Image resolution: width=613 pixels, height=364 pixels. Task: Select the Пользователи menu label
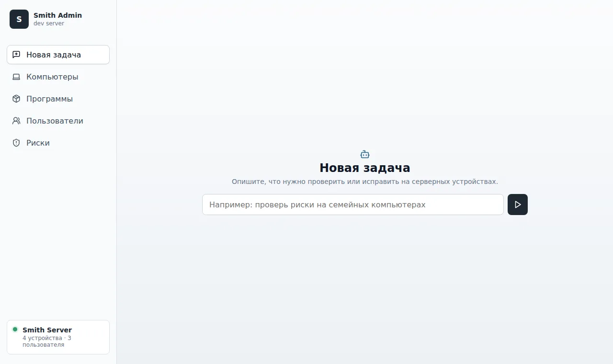click(55, 121)
